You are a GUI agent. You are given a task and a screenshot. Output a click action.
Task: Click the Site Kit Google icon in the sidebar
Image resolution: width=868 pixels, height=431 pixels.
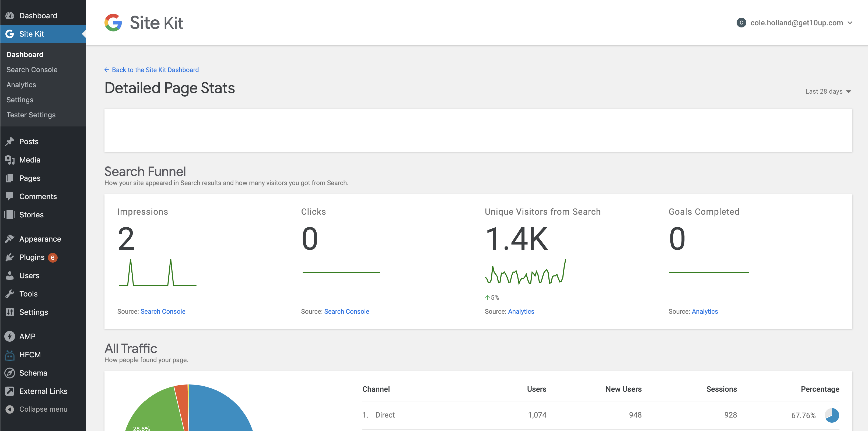click(10, 34)
